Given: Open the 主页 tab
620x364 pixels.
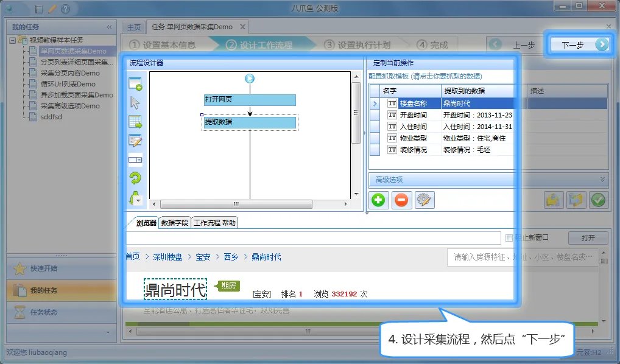Looking at the screenshot, I should [134, 26].
